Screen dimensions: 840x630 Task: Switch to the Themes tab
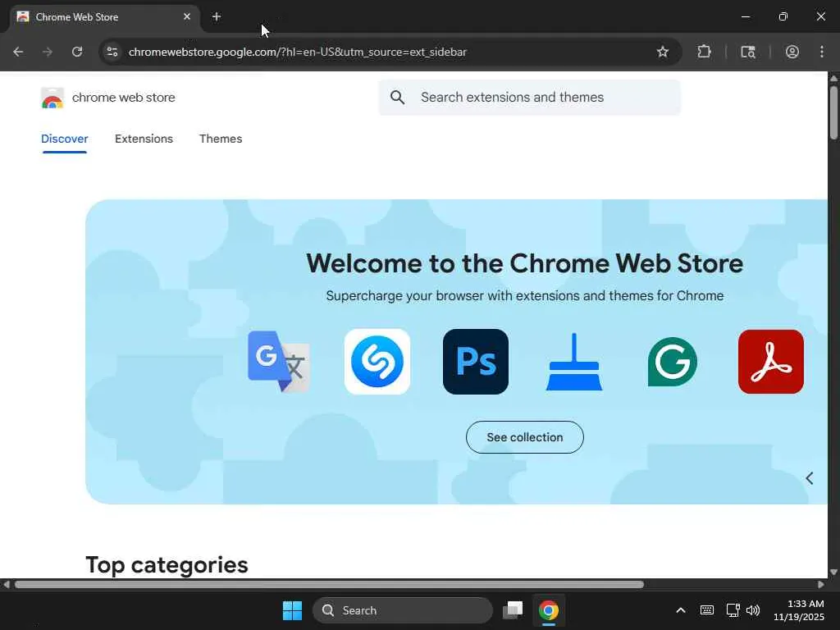tap(221, 139)
